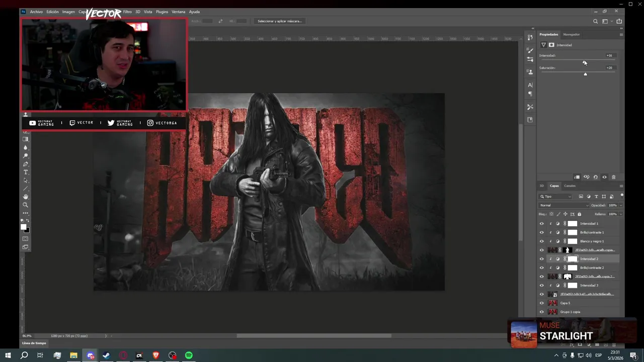Image resolution: width=644 pixels, height=362 pixels.
Task: Open the Opacidad slider dropdown arrow
Action: click(x=621, y=205)
